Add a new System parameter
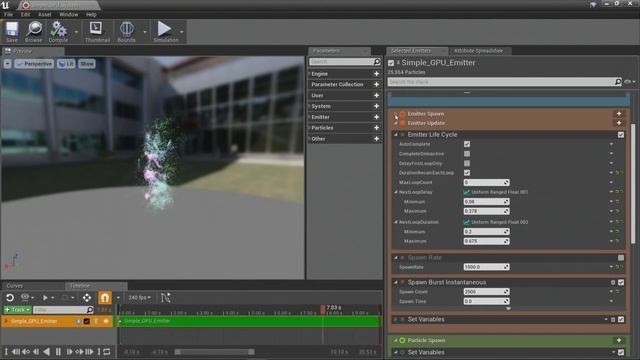The height and width of the screenshot is (360, 640). [x=376, y=106]
